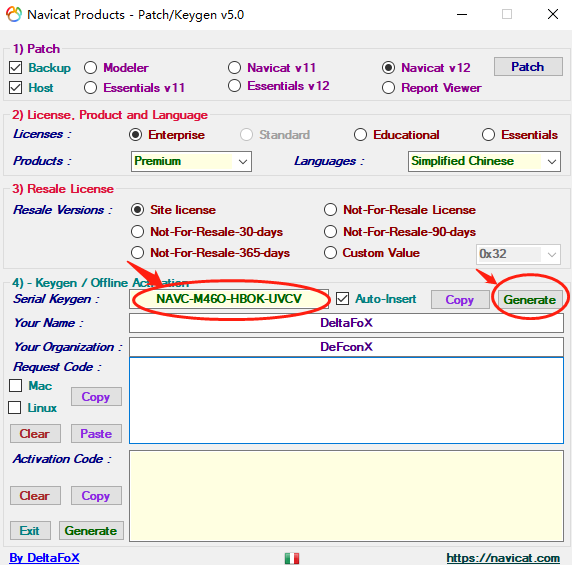Click the Italian flag icon at bottom
The width and height of the screenshot is (572, 565).
292,558
